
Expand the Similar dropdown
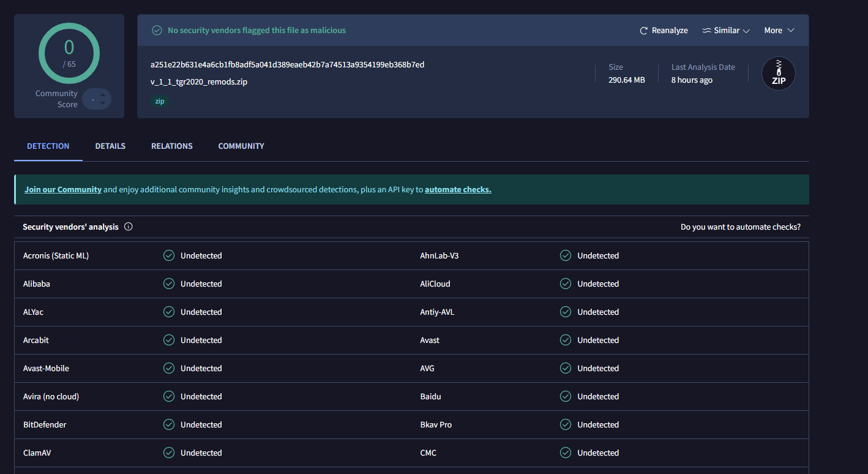pyautogui.click(x=726, y=31)
